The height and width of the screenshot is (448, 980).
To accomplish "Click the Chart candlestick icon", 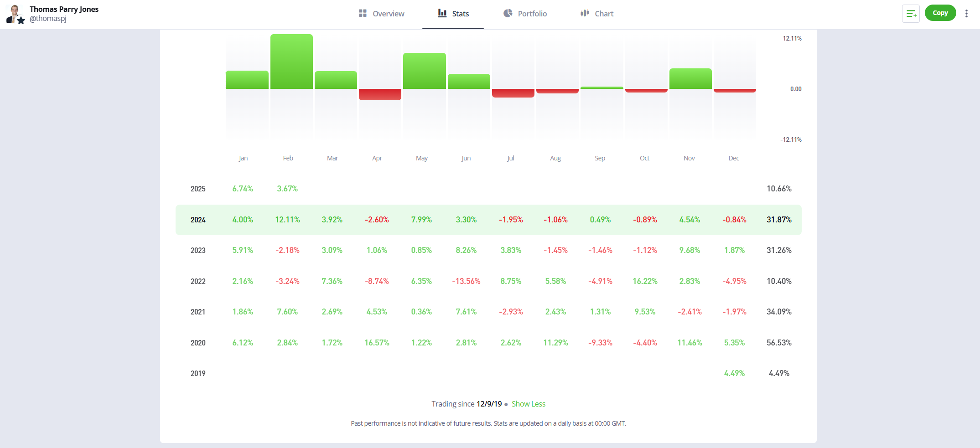I will click(585, 13).
